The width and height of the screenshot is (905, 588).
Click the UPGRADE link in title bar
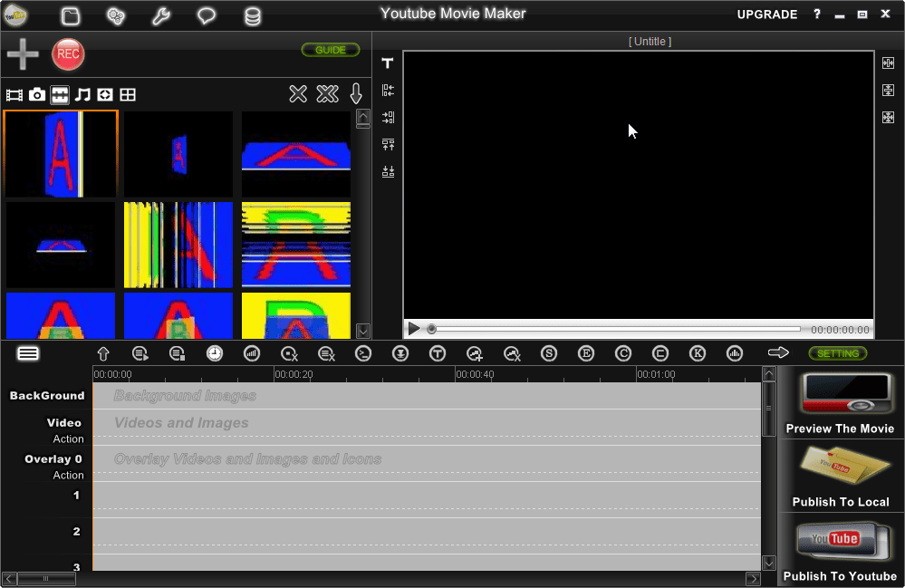pos(766,14)
